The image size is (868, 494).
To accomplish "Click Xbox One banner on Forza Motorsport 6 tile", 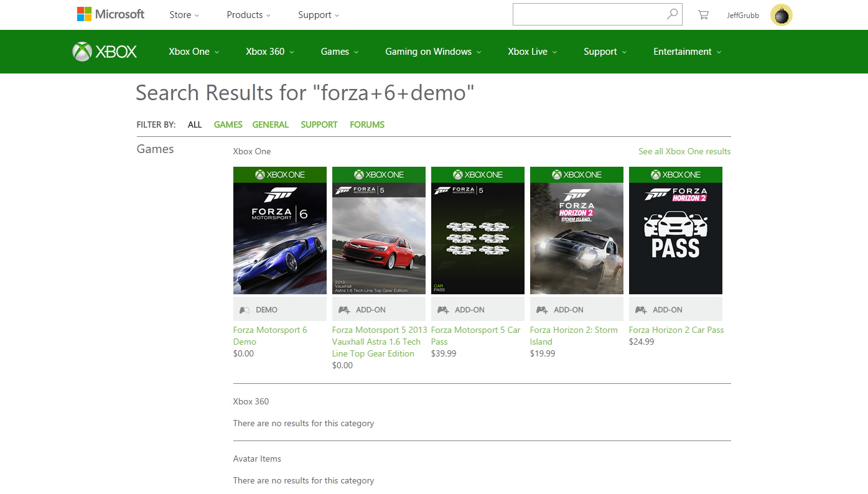I will [x=280, y=175].
